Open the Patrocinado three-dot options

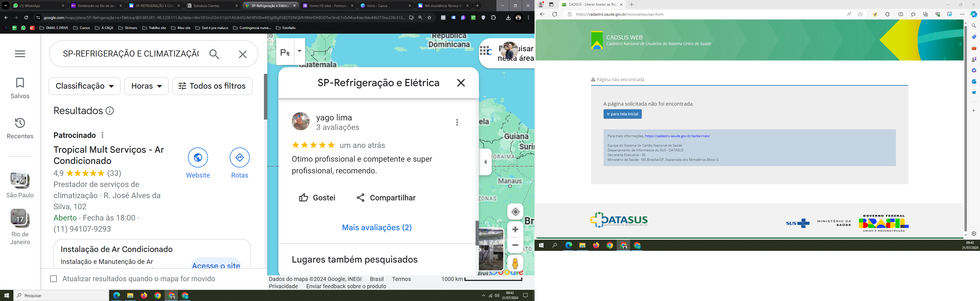[x=102, y=135]
